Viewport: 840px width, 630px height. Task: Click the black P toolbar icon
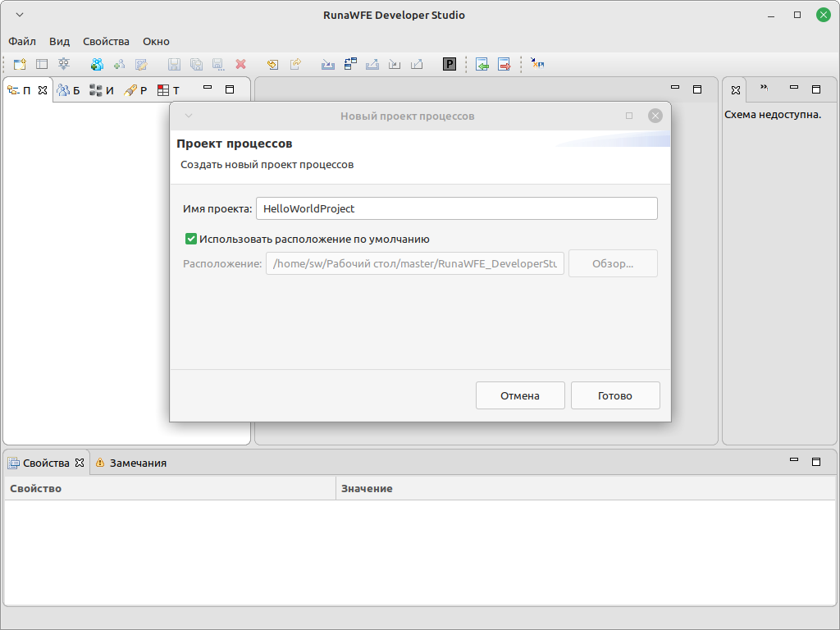[x=450, y=64]
